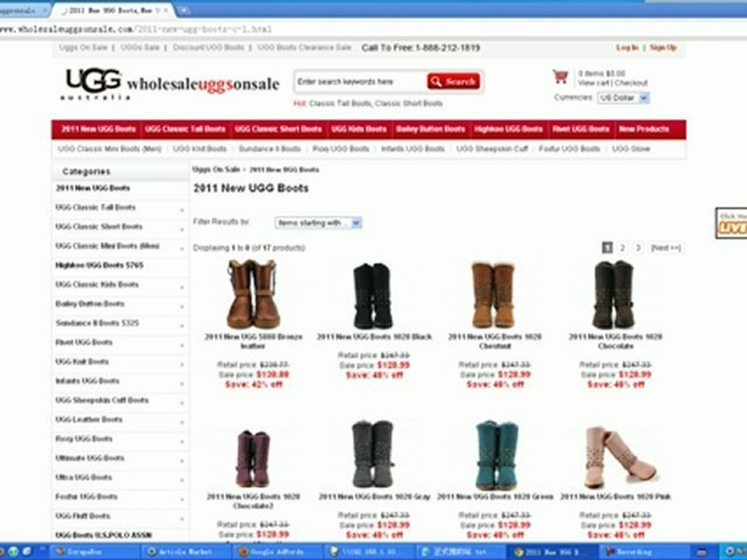Open 'UGG Sheepskin Cuff' in the sub navigation
Screen dimensions: 747x560
click(492, 149)
